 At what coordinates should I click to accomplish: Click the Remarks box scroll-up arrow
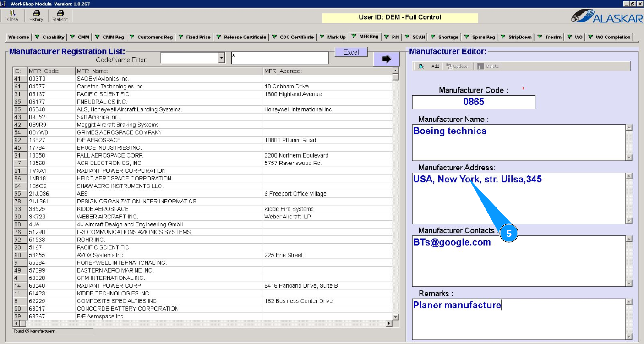629,301
